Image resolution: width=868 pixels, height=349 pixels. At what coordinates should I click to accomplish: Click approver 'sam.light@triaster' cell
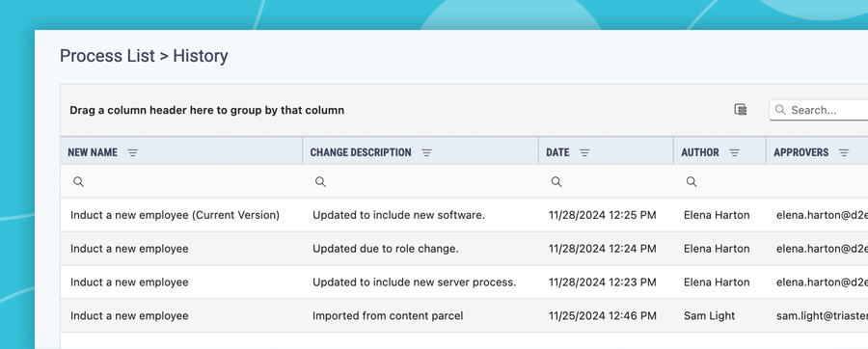click(x=822, y=316)
